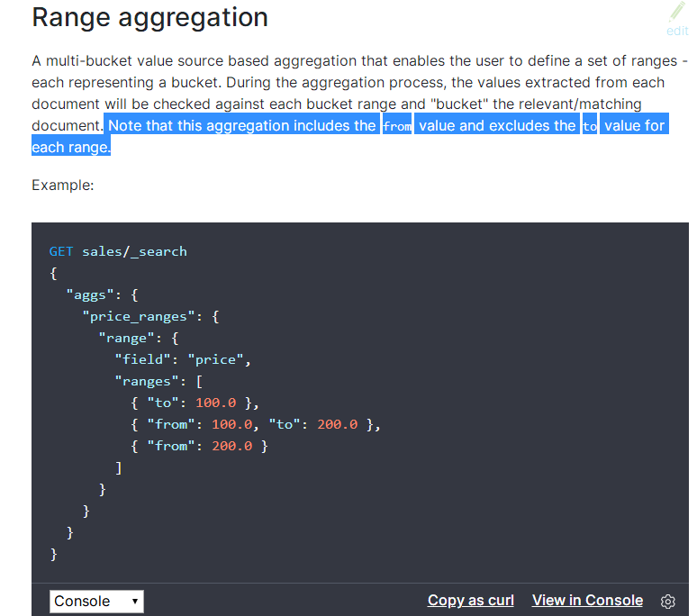Screen dimensions: 697x616
Task: Click the "Range aggregation" heading
Action: point(149,16)
